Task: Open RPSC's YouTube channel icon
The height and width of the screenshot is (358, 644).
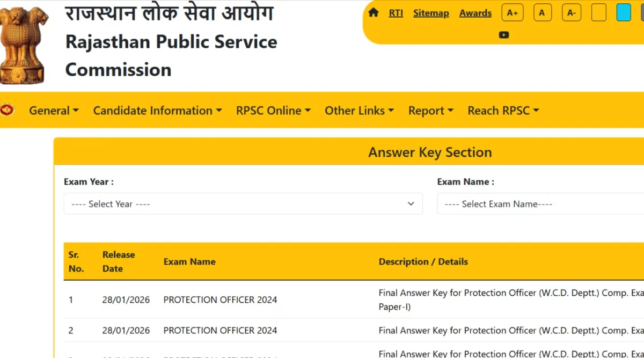Action: tap(503, 34)
